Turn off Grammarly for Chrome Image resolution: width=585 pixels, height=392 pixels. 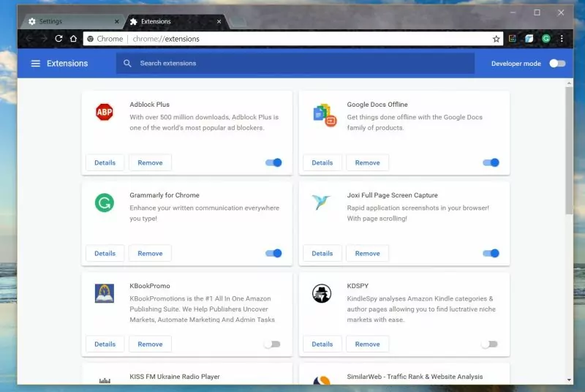[x=273, y=253]
